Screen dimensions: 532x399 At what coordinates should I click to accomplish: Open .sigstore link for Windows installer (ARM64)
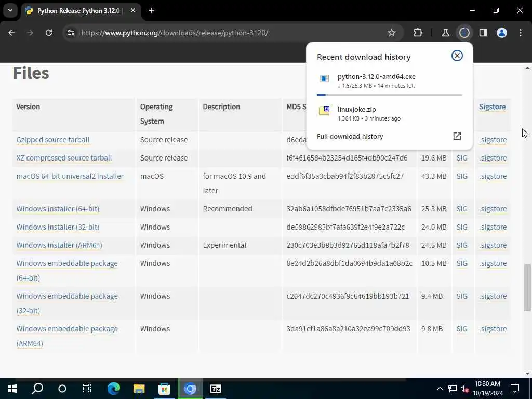[494, 245]
